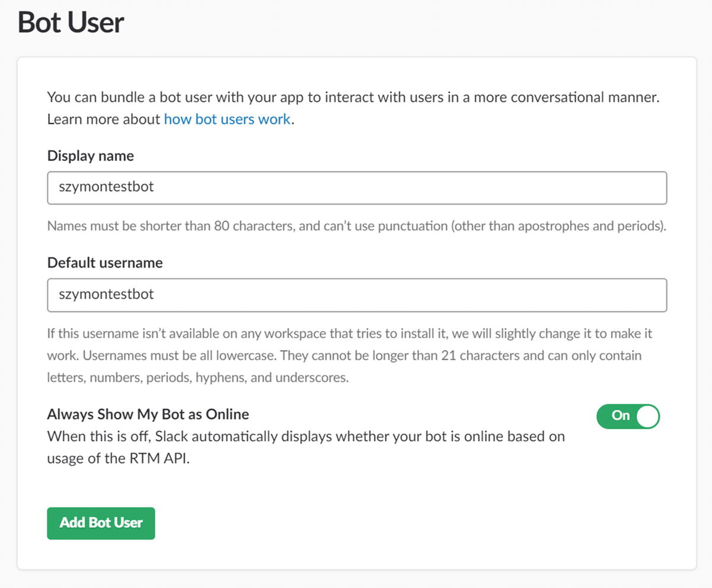This screenshot has width=712, height=588.
Task: Open the "how bot users work" link
Action: click(x=227, y=119)
